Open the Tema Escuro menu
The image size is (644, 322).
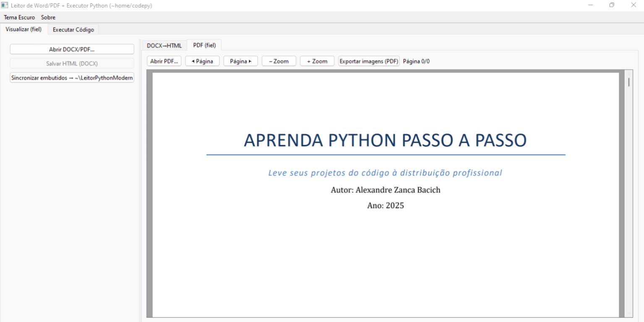tap(19, 18)
